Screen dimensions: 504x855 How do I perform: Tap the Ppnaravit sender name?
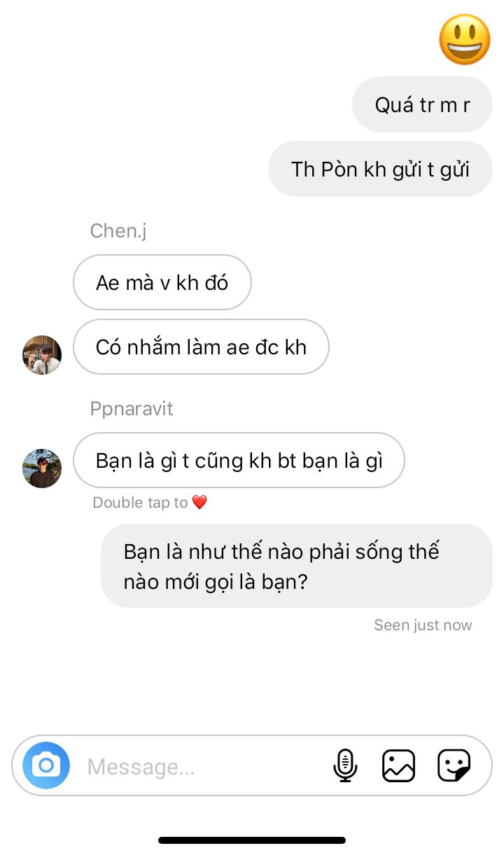pyautogui.click(x=132, y=408)
